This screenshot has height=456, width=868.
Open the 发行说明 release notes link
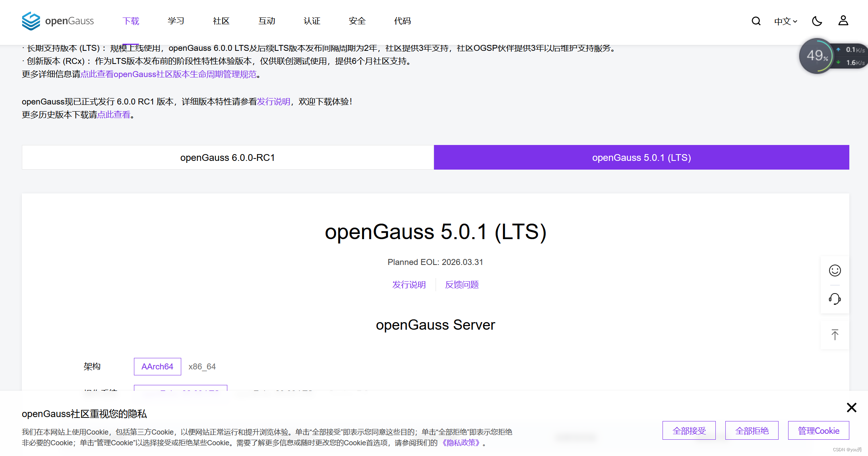(x=409, y=284)
